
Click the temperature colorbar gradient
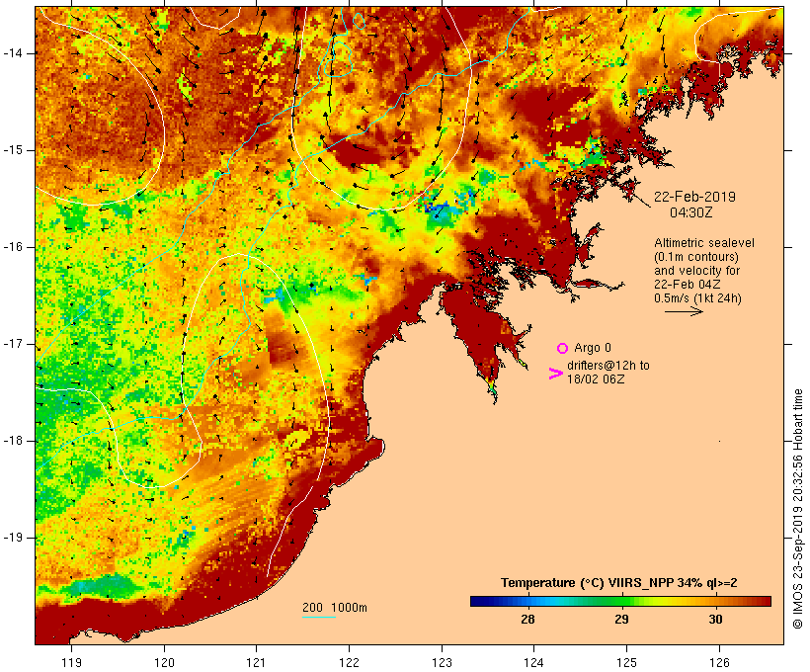tap(620, 601)
